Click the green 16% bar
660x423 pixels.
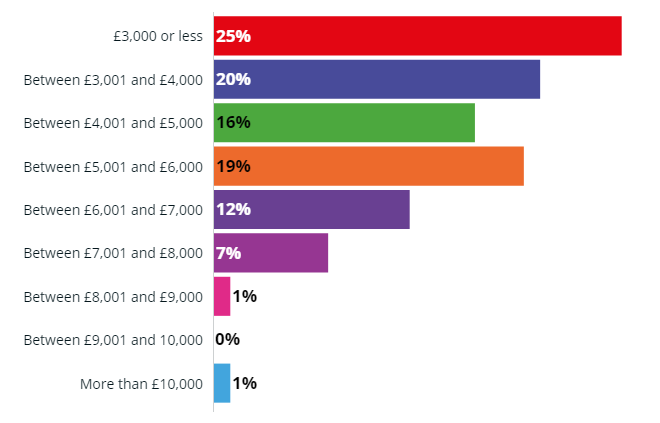point(344,122)
